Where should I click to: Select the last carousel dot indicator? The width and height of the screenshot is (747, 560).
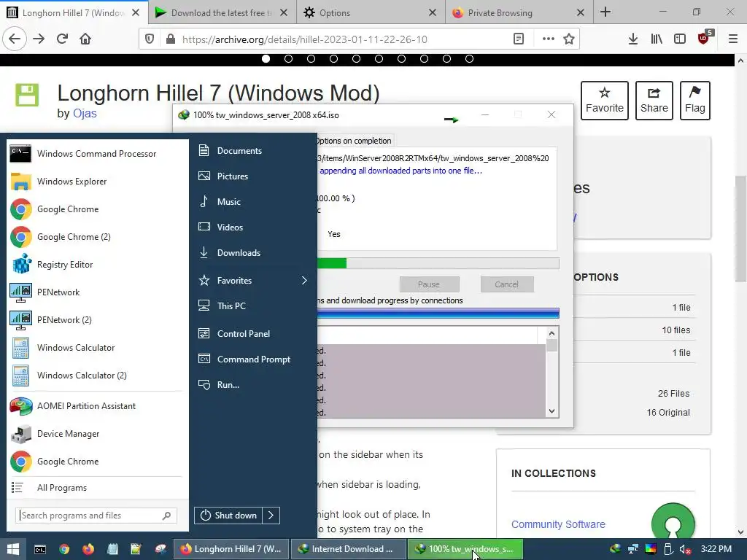(469, 59)
